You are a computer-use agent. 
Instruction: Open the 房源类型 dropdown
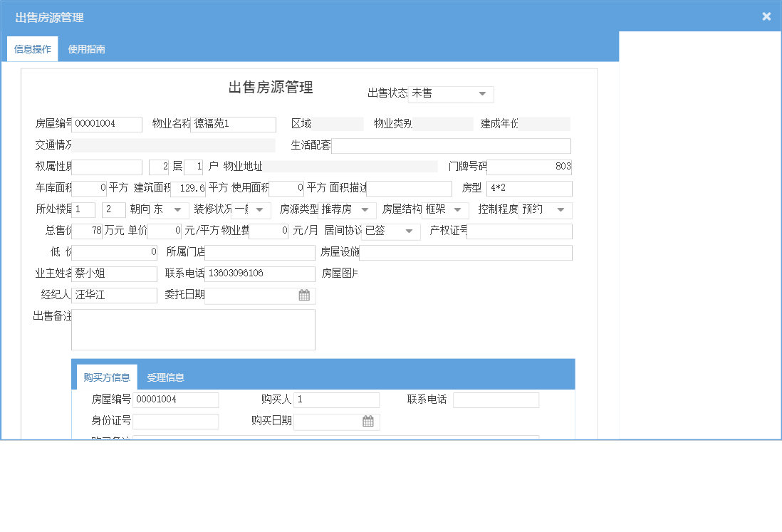(365, 210)
